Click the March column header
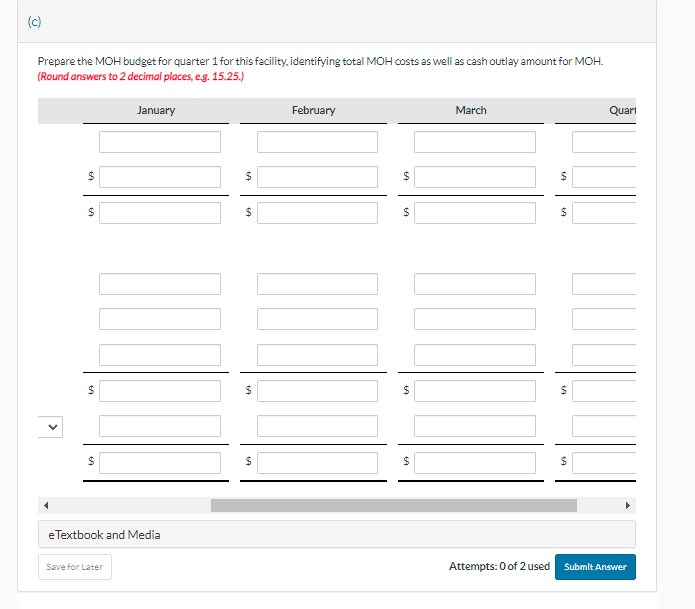This screenshot has width=695, height=609. click(x=471, y=110)
